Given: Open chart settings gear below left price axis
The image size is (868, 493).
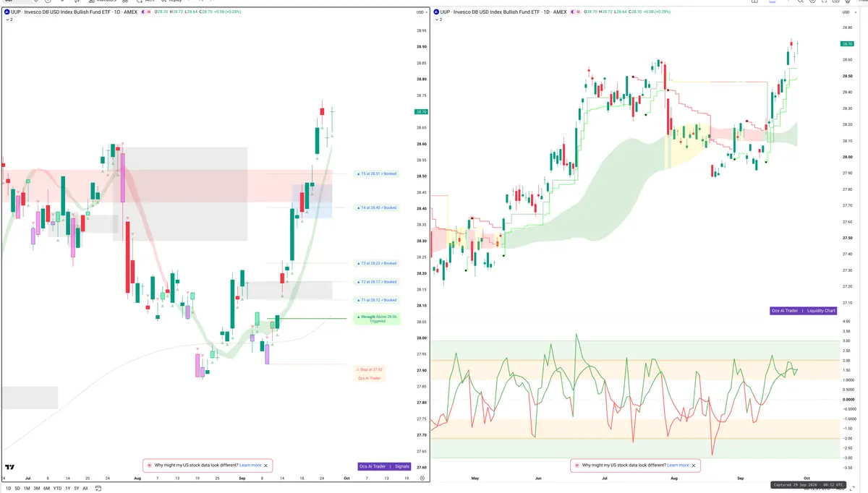Looking at the screenshot, I should coord(422,479).
